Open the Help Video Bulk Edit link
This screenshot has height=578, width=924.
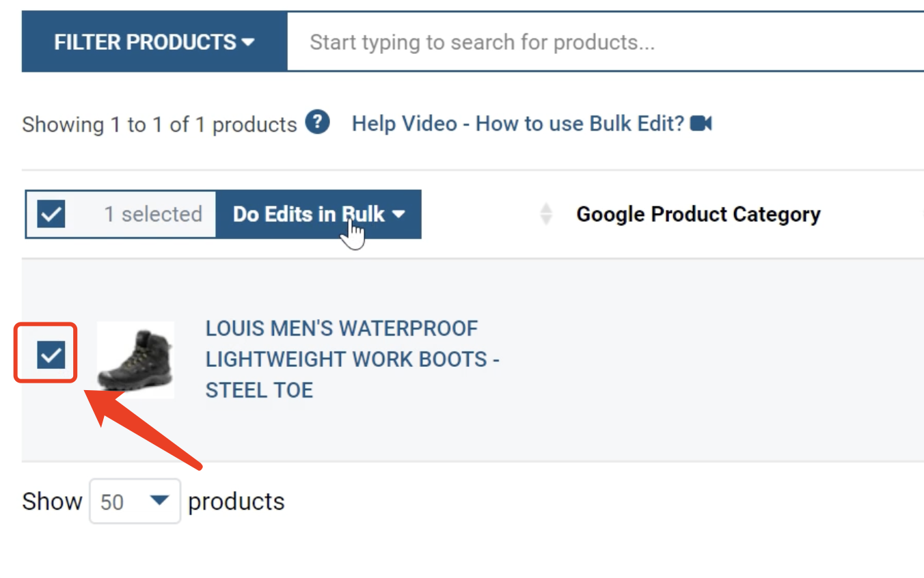517,124
